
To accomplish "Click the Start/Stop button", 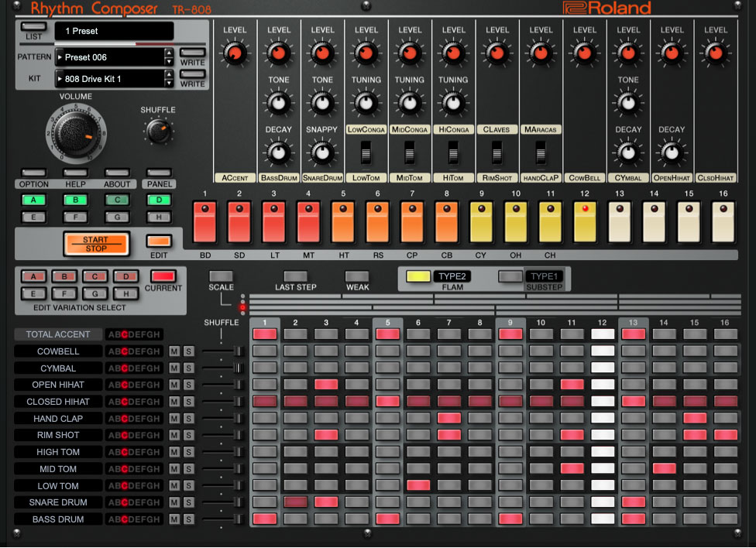I will point(96,244).
